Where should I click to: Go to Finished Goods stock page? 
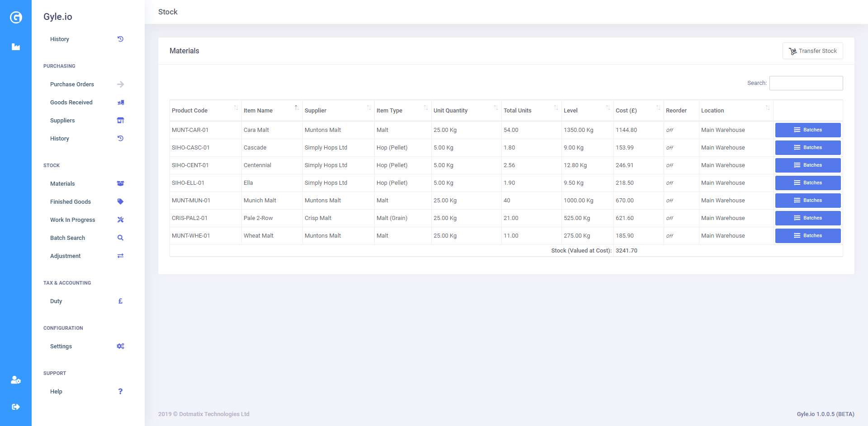71,202
